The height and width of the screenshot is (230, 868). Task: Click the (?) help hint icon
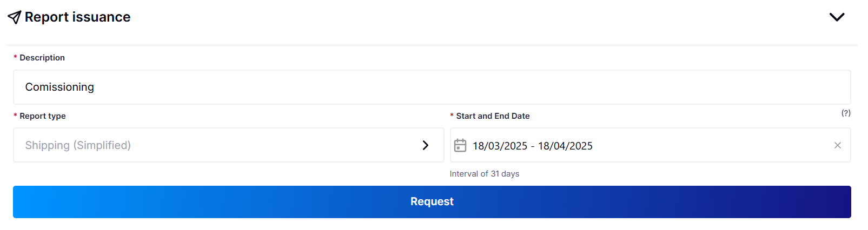click(x=846, y=113)
